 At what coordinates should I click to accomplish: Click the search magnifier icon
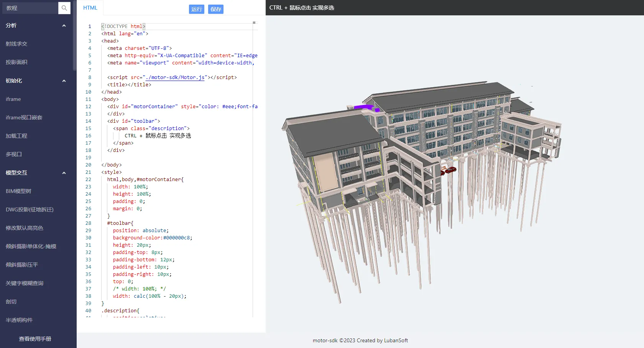[x=64, y=8]
